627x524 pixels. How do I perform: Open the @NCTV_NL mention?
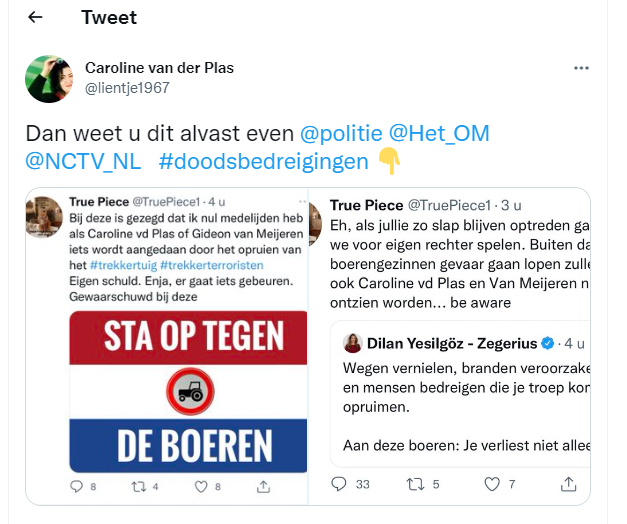click(83, 160)
